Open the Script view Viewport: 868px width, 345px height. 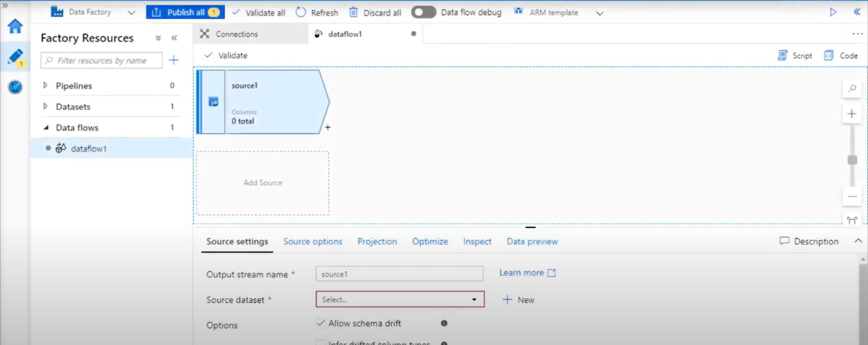pos(795,55)
